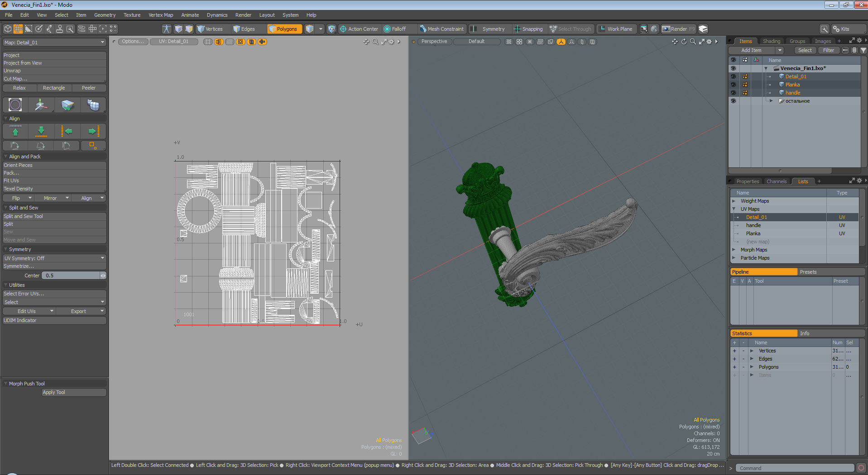Image resolution: width=868 pixels, height=475 pixels.
Task: Click the Apply Tool button
Action: (74, 392)
